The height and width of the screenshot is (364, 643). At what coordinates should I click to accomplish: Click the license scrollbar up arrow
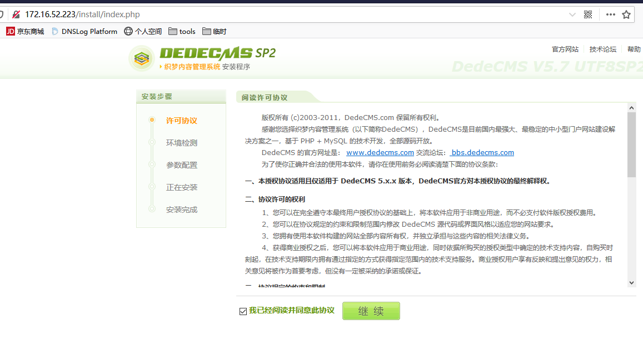pos(631,108)
